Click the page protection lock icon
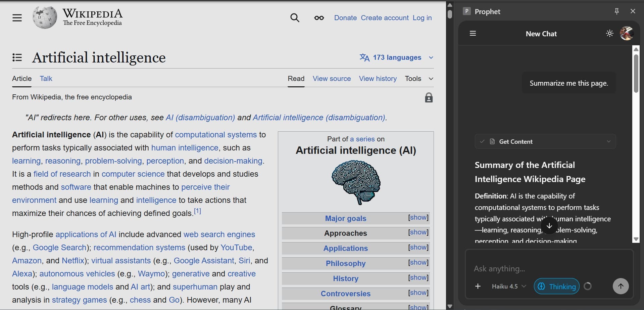 (429, 97)
